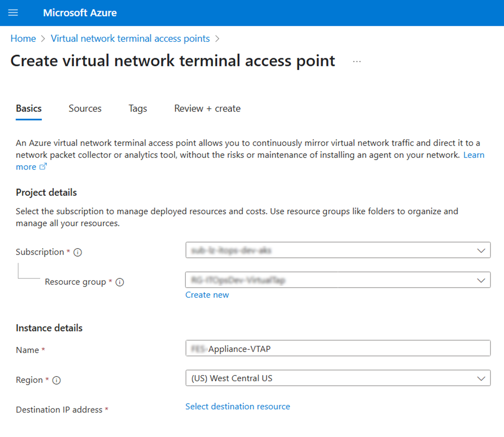Go to the Microsoft Azure home logo
The width and height of the screenshot is (504, 437).
tap(80, 13)
